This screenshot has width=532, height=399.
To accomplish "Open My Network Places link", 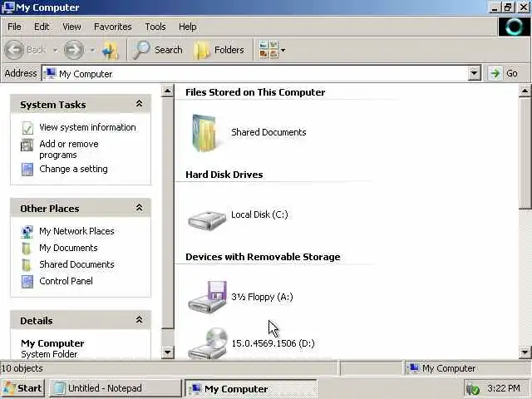I will 76,231.
